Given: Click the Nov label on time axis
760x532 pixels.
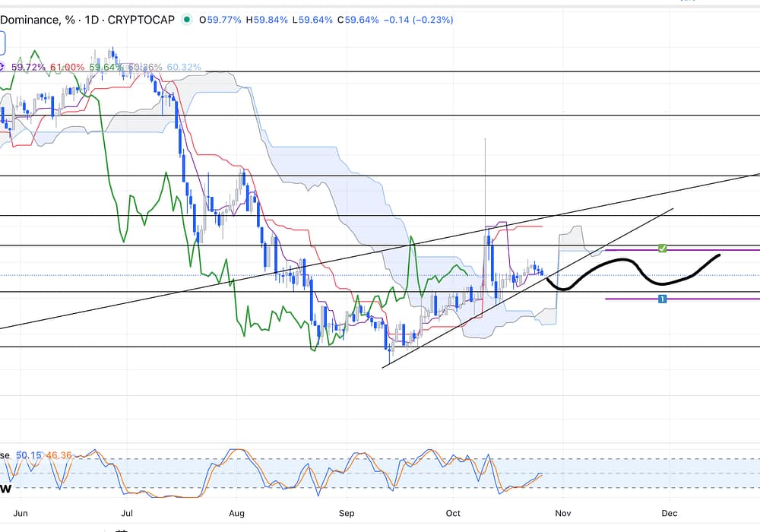Looking at the screenshot, I should pyautogui.click(x=563, y=513).
